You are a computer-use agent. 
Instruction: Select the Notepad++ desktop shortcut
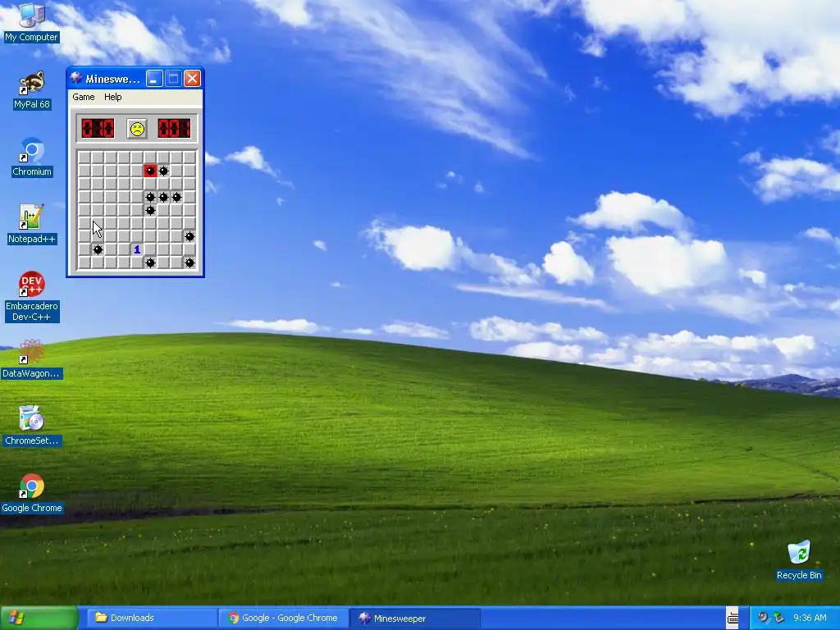32,225
